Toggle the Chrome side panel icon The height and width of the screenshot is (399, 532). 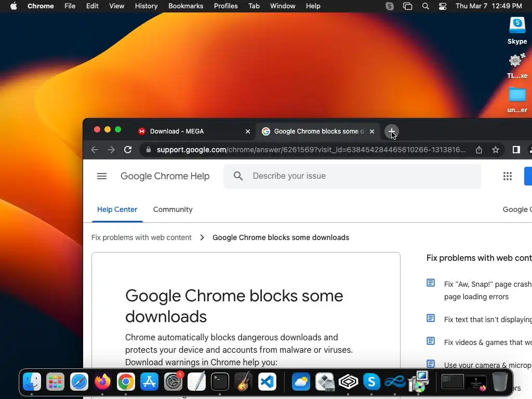(516, 150)
